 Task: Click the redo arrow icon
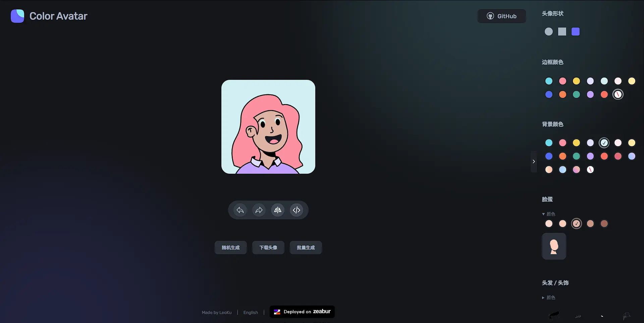(259, 210)
